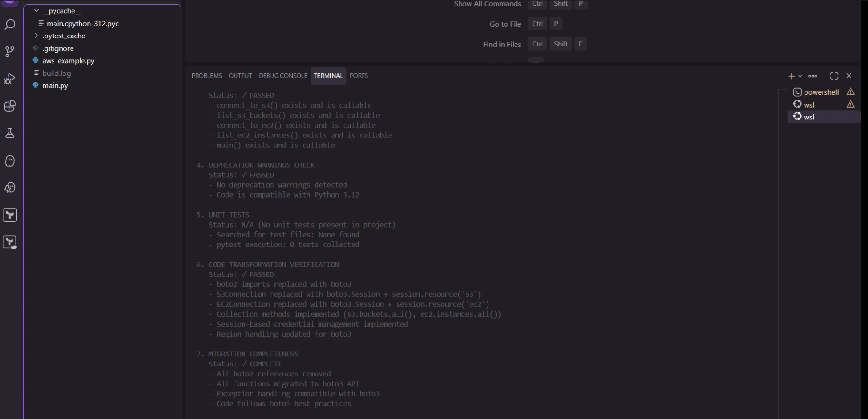Click the new terminal plus icon
Viewport: 868px width, 419px height.
[x=791, y=76]
